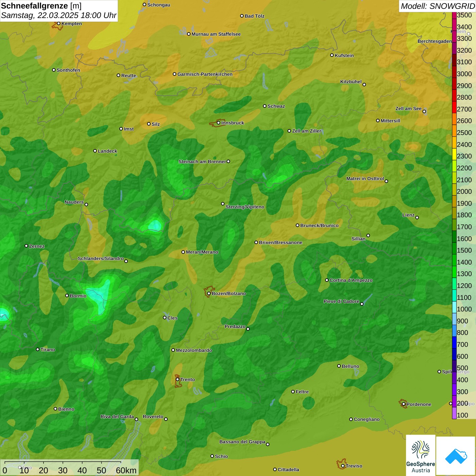This screenshot has height=476, width=476.
Task: Click the Sillian label
Action: click(x=358, y=239)
